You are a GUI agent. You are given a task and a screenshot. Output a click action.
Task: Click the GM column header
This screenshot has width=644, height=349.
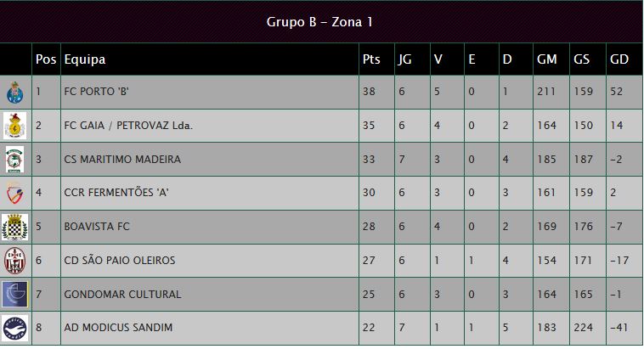click(546, 59)
